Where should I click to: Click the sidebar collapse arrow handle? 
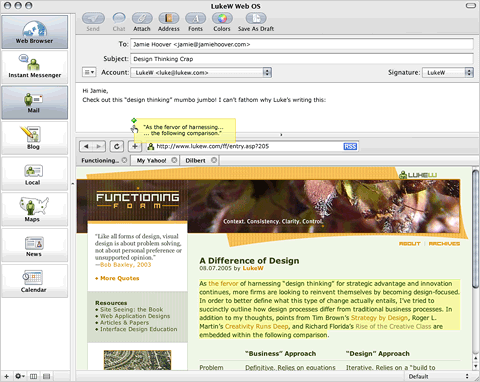coord(73,183)
